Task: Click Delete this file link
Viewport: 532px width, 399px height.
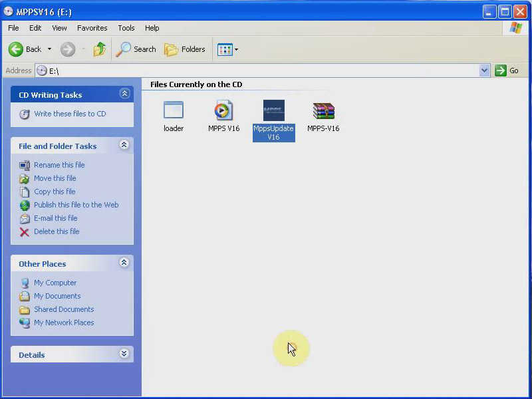Action: 57,231
